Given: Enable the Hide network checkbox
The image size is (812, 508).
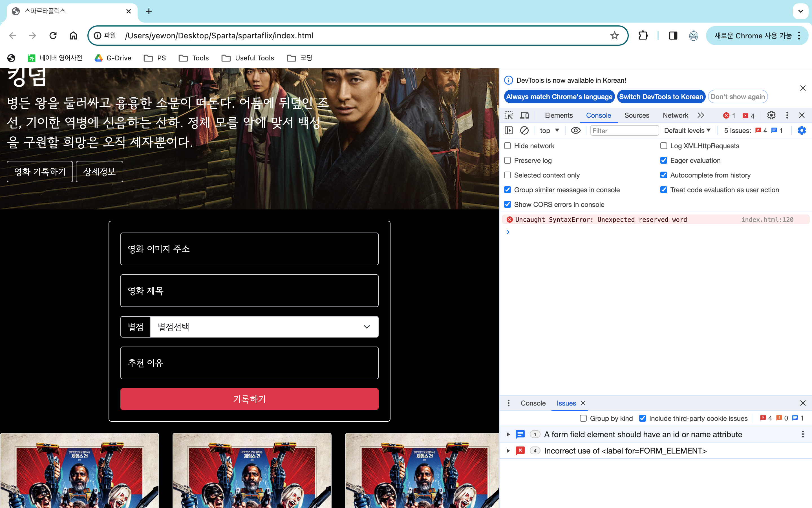Looking at the screenshot, I should [x=508, y=145].
